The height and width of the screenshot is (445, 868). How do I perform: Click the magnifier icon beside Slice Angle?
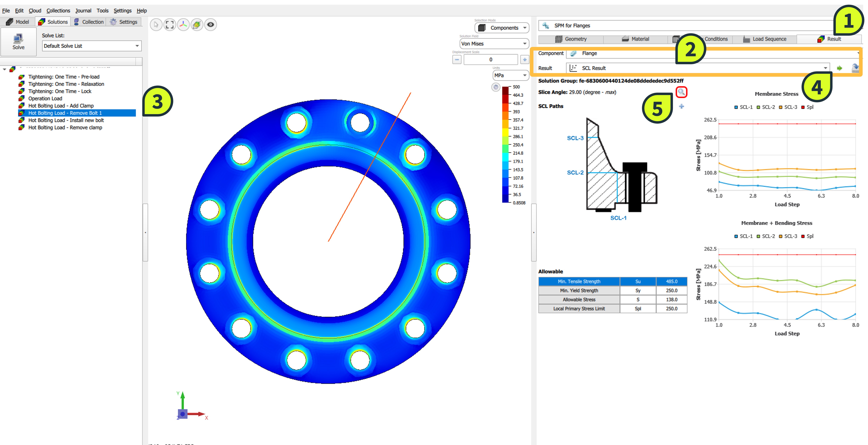point(681,92)
